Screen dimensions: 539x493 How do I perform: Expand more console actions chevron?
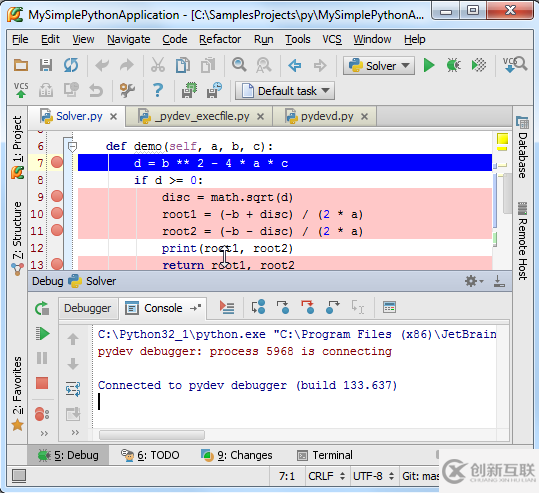tap(75, 432)
